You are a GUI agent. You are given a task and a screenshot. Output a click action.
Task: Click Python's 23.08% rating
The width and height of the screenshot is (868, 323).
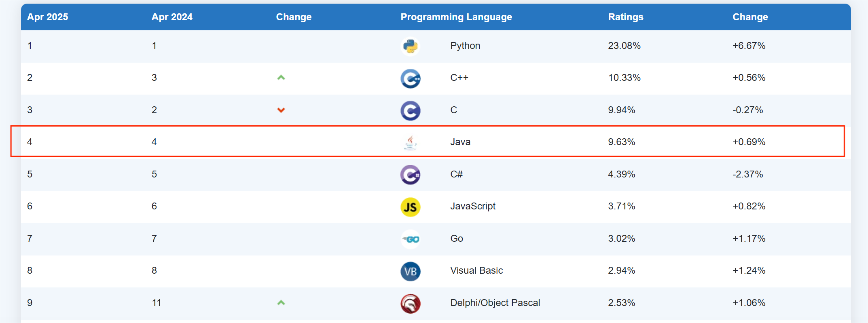click(x=624, y=46)
